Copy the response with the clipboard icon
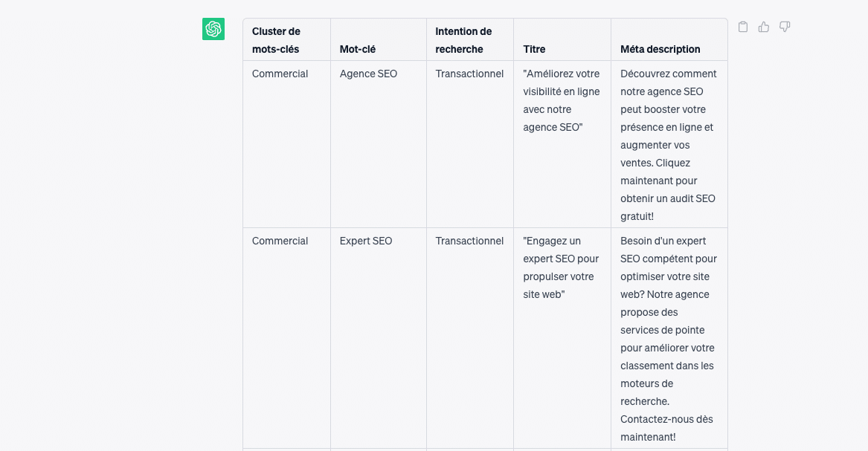The height and width of the screenshot is (451, 868). 743,27
